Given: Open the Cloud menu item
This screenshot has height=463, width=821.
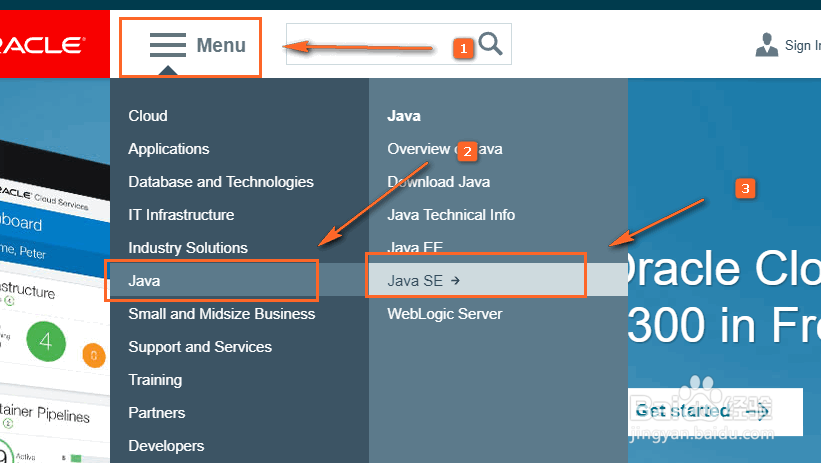Looking at the screenshot, I should click(148, 116).
